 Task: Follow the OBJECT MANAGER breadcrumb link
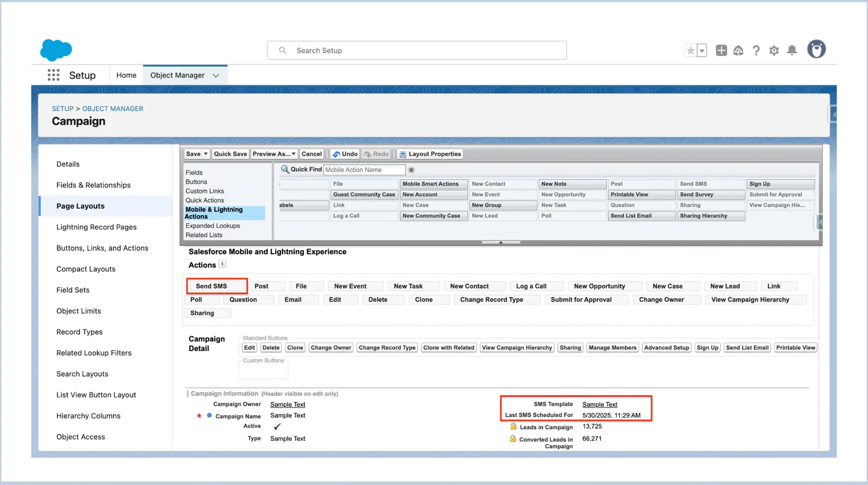pos(112,109)
